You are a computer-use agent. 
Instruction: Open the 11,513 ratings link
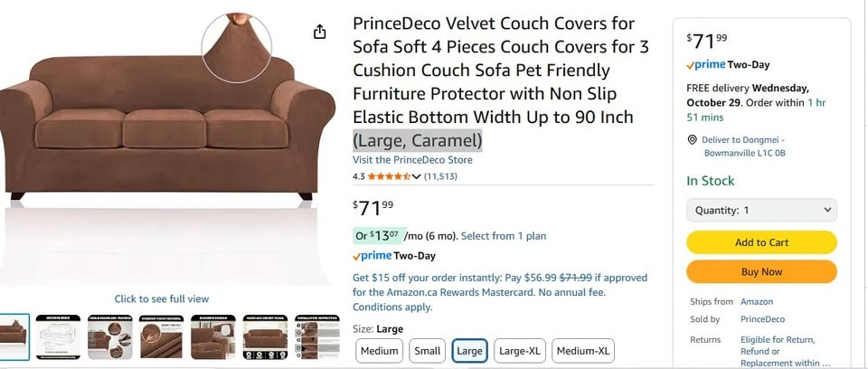[440, 176]
